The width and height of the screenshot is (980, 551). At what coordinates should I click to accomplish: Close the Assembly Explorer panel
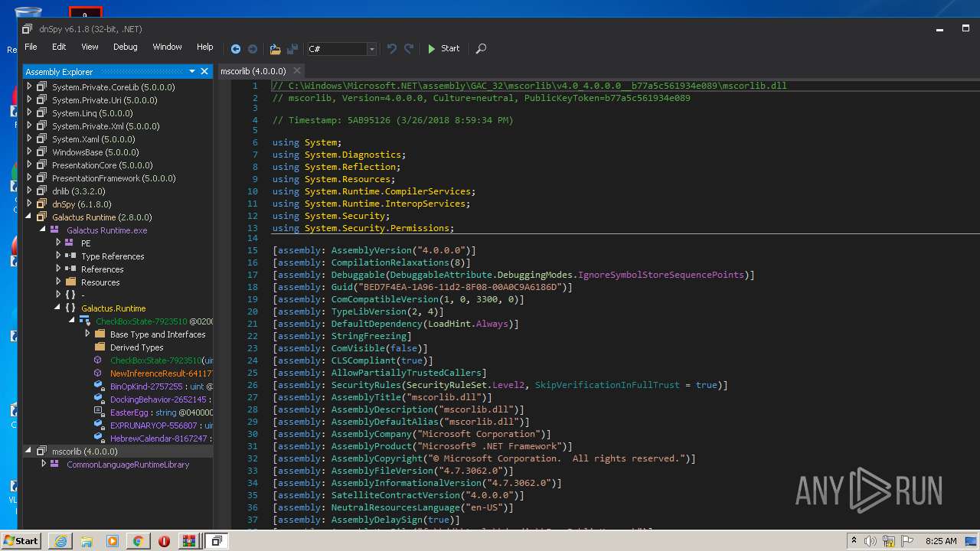204,71
